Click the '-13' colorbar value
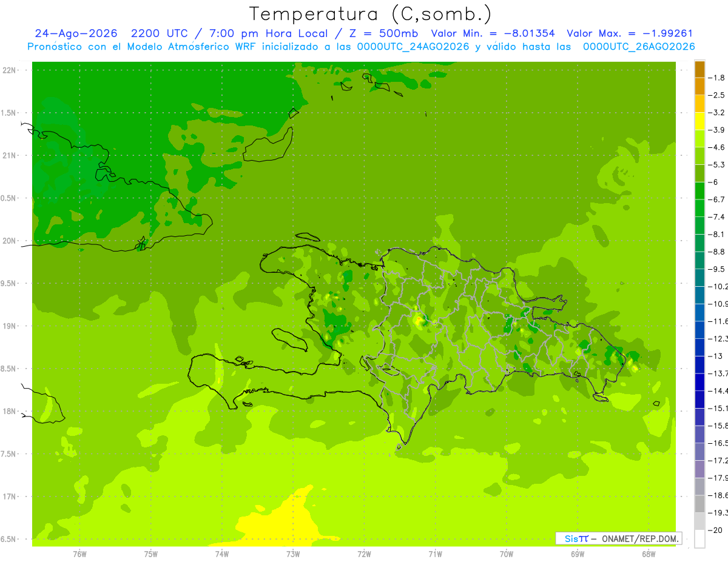 [715, 356]
